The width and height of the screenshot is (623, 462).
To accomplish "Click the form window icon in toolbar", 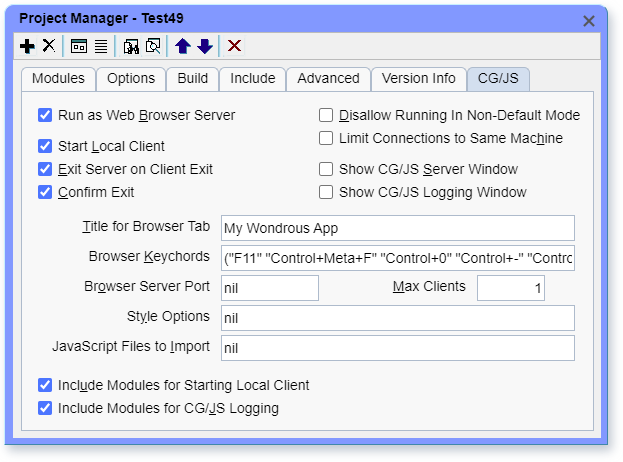I will 79,46.
